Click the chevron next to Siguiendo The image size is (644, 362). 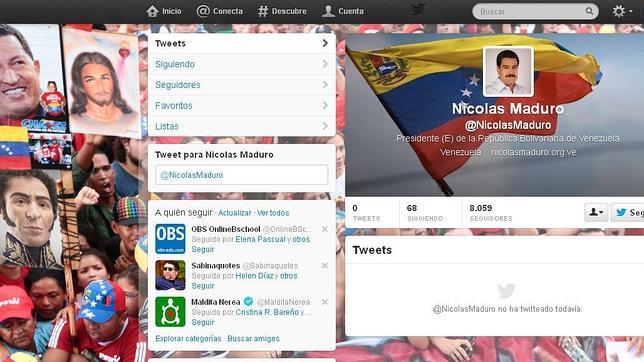coord(325,64)
